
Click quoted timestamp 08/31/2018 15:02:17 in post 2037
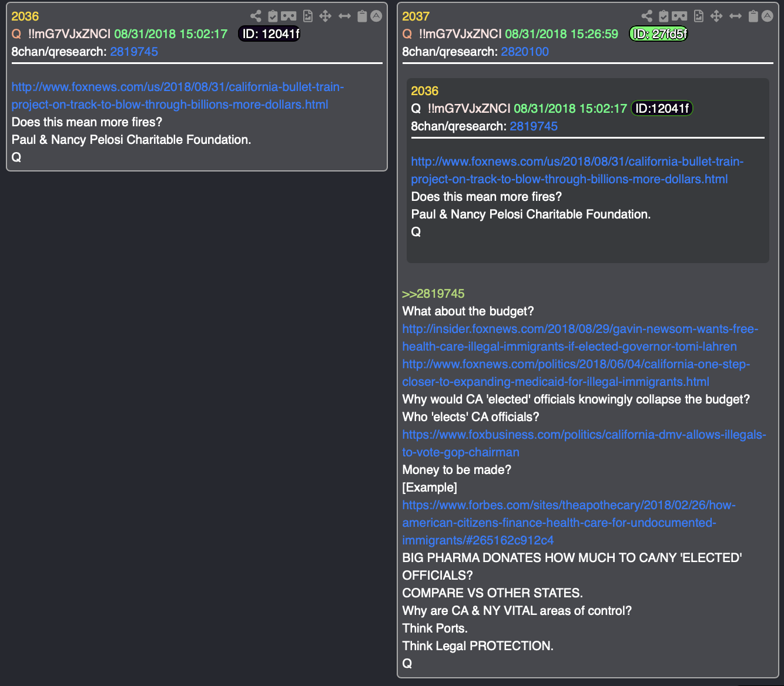[x=570, y=109]
